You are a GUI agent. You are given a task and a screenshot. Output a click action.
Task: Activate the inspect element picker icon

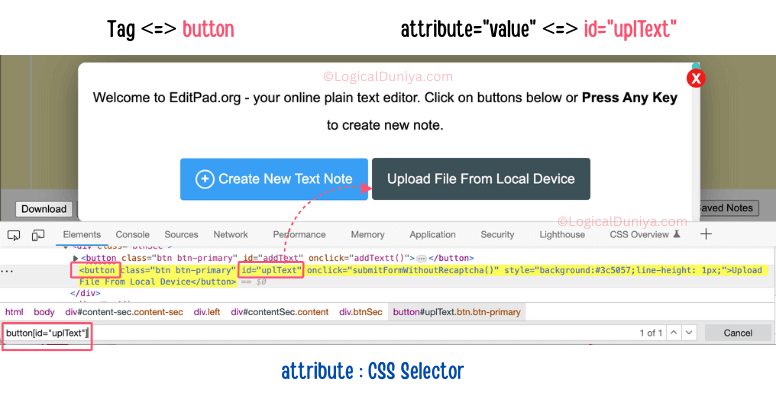click(14, 235)
